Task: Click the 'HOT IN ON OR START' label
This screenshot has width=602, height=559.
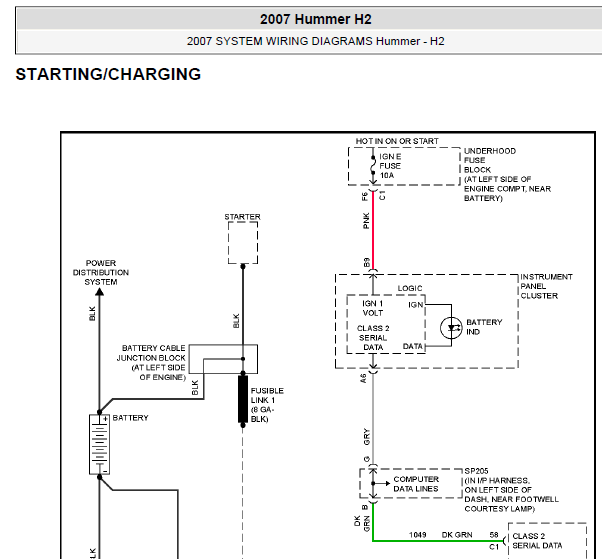Action: point(397,141)
